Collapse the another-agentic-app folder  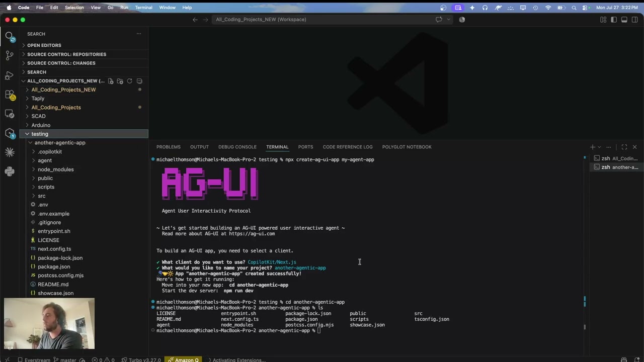(x=84, y=143)
